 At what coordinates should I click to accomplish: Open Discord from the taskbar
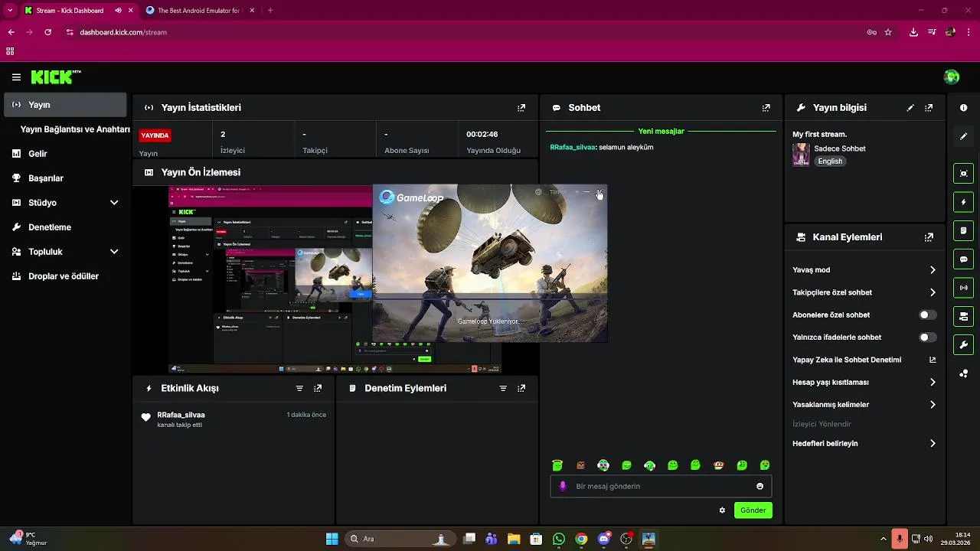click(x=604, y=539)
